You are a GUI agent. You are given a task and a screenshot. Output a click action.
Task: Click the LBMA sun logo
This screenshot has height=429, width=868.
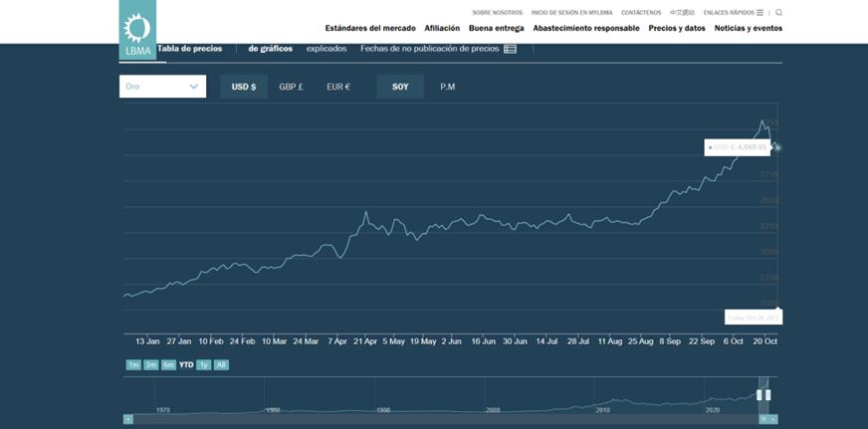(x=137, y=29)
